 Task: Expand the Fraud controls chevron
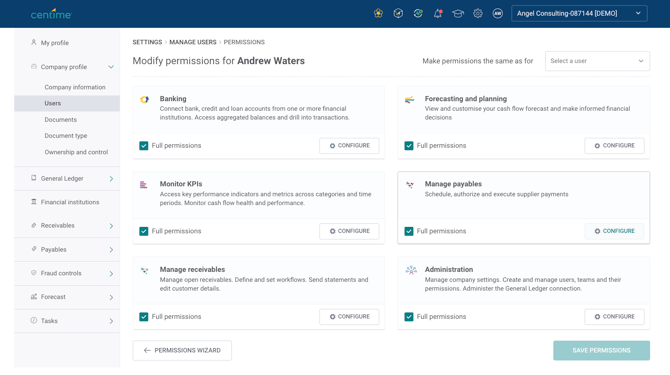pos(111,273)
